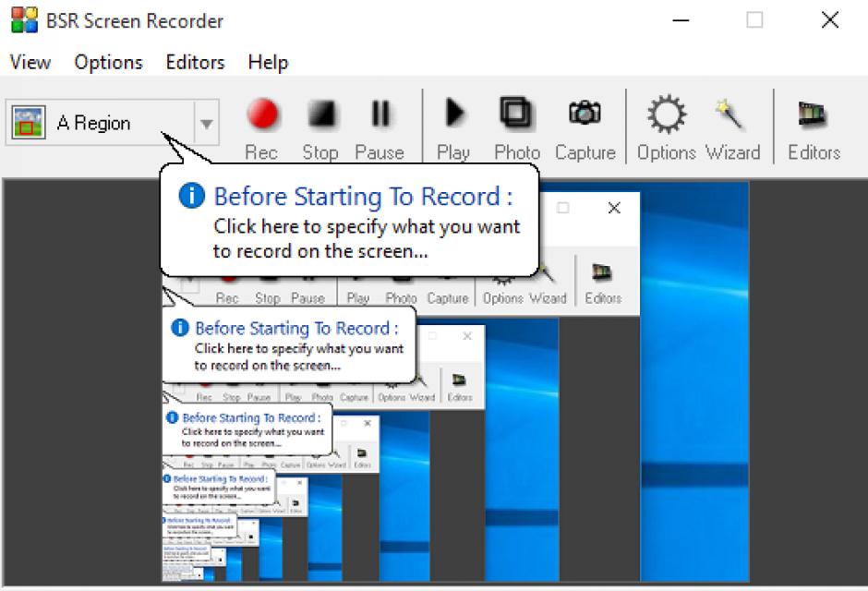The width and height of the screenshot is (868, 591).
Task: Open the Options menu in the menu bar
Action: tap(109, 62)
